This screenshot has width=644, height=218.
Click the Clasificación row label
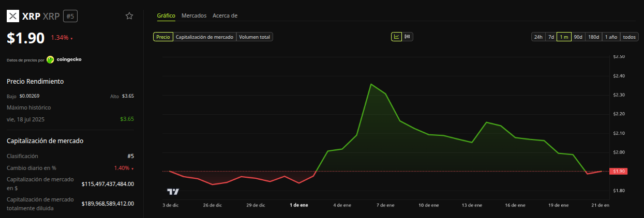(22, 155)
